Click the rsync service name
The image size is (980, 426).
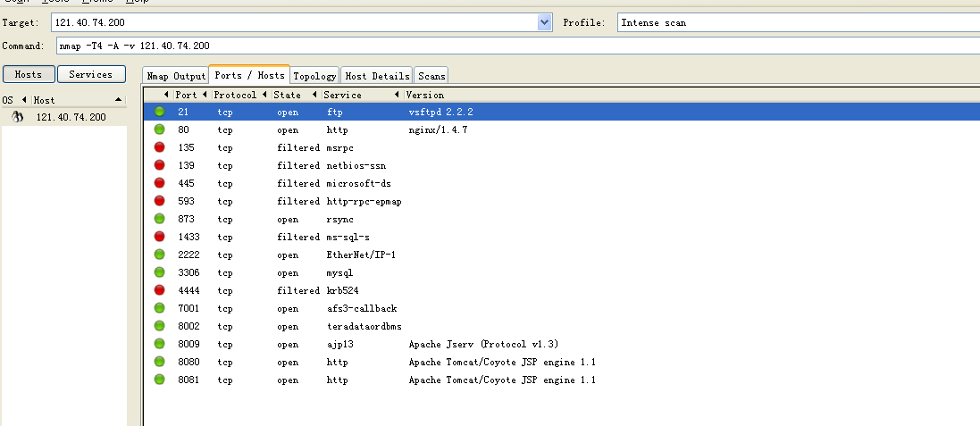[340, 219]
